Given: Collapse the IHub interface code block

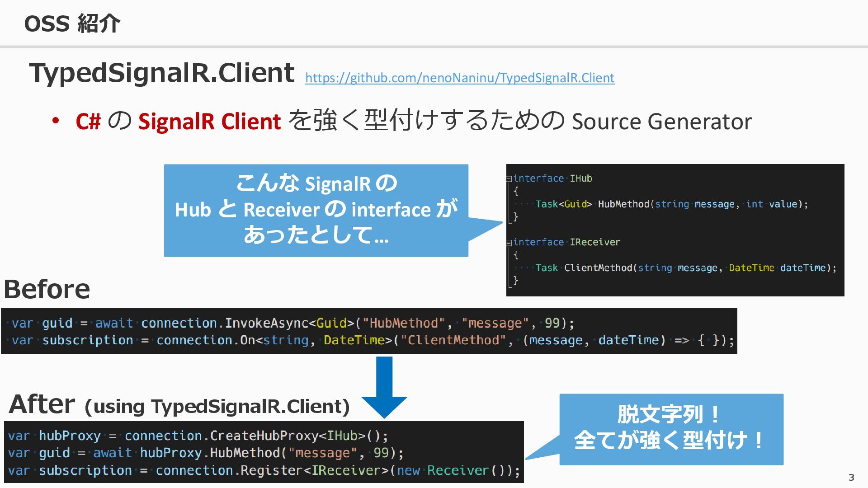Looking at the screenshot, I should [x=509, y=179].
